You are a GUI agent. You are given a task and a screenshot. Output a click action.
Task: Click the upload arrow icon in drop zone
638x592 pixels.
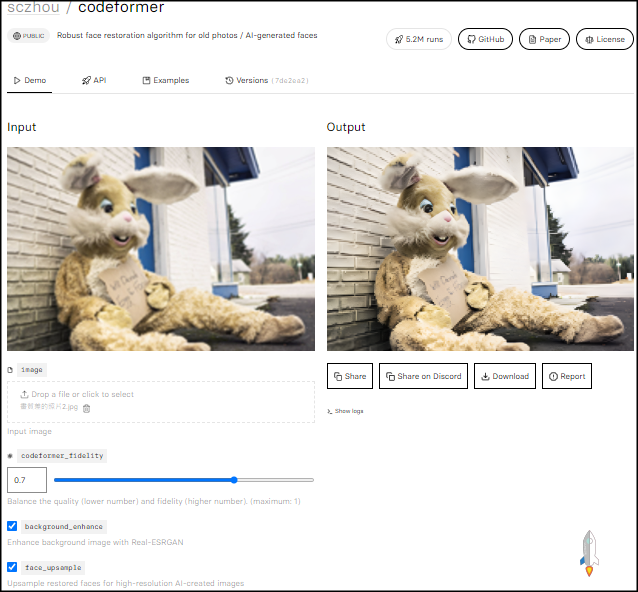(24, 394)
